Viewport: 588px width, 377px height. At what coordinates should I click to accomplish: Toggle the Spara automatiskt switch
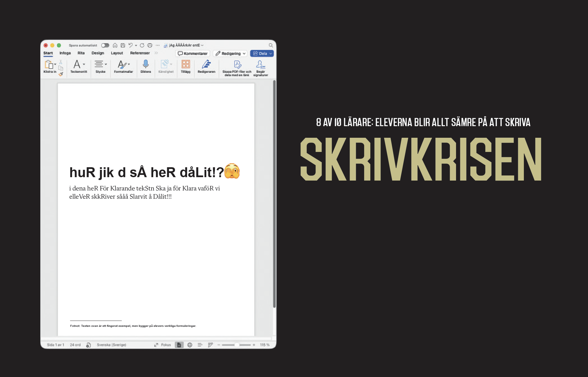pyautogui.click(x=105, y=45)
